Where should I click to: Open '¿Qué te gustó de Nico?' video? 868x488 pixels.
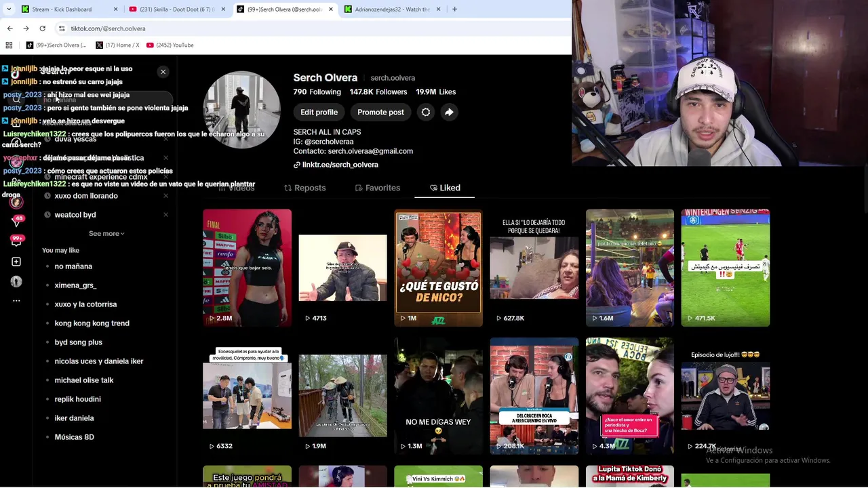[438, 268]
